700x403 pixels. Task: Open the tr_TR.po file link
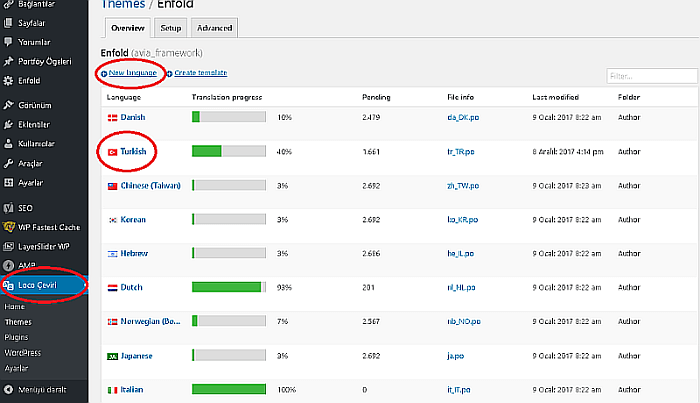pos(461,152)
